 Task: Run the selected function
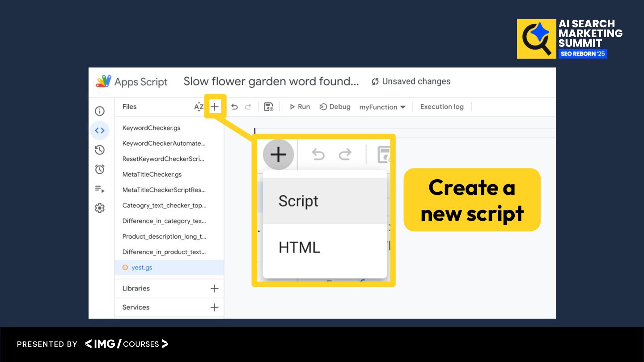[300, 107]
